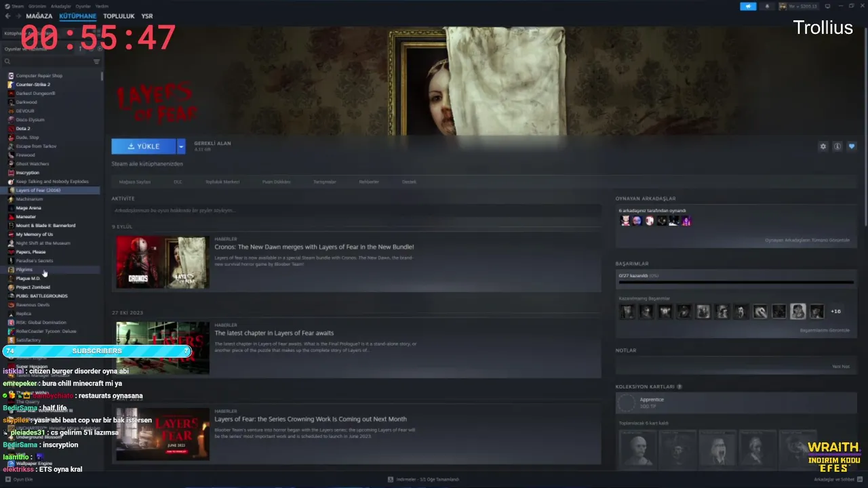Image resolution: width=868 pixels, height=488 pixels.
Task: Select Ravenous Devils in the list
Action: pyautogui.click(x=33, y=305)
